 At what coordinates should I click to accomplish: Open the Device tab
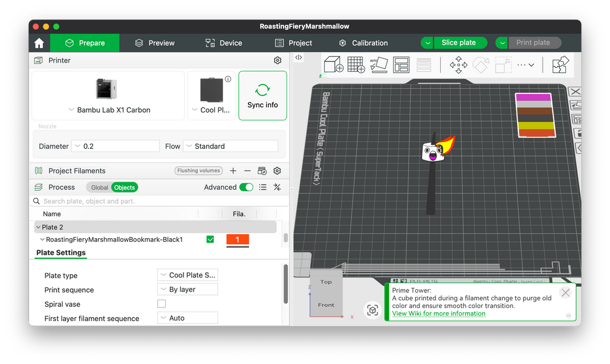[x=224, y=43]
